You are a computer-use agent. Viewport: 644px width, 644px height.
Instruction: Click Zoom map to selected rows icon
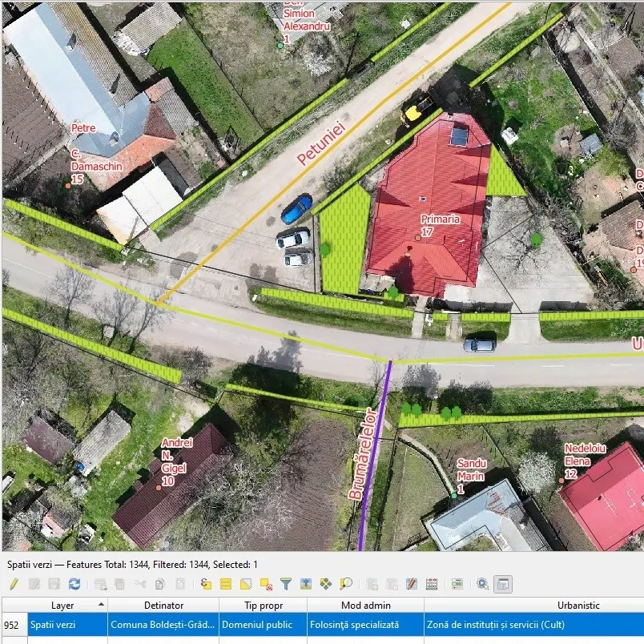(346, 584)
